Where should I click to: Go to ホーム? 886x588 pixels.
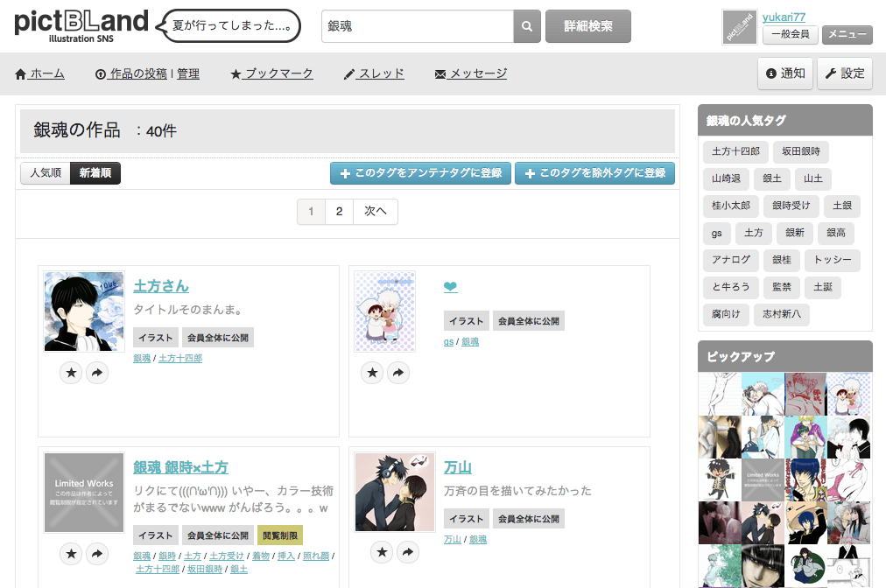pos(39,74)
